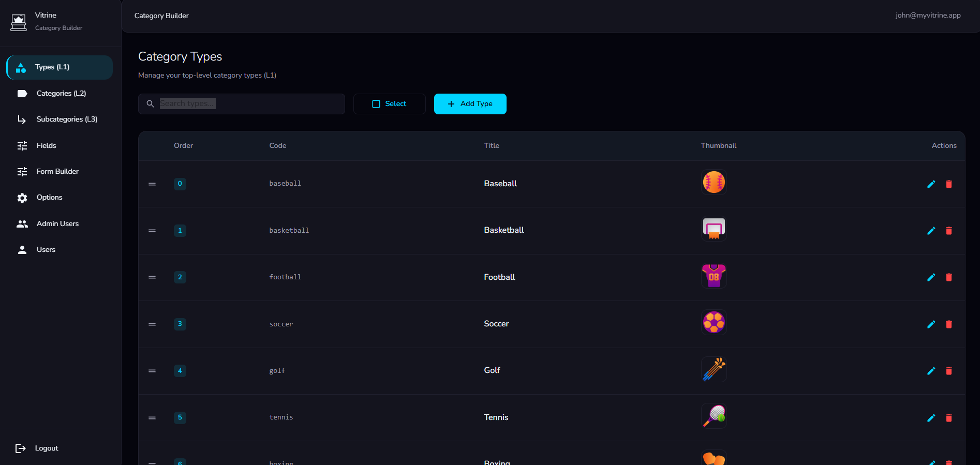Open the Options settings page
This screenshot has height=465, width=980.
click(49, 198)
